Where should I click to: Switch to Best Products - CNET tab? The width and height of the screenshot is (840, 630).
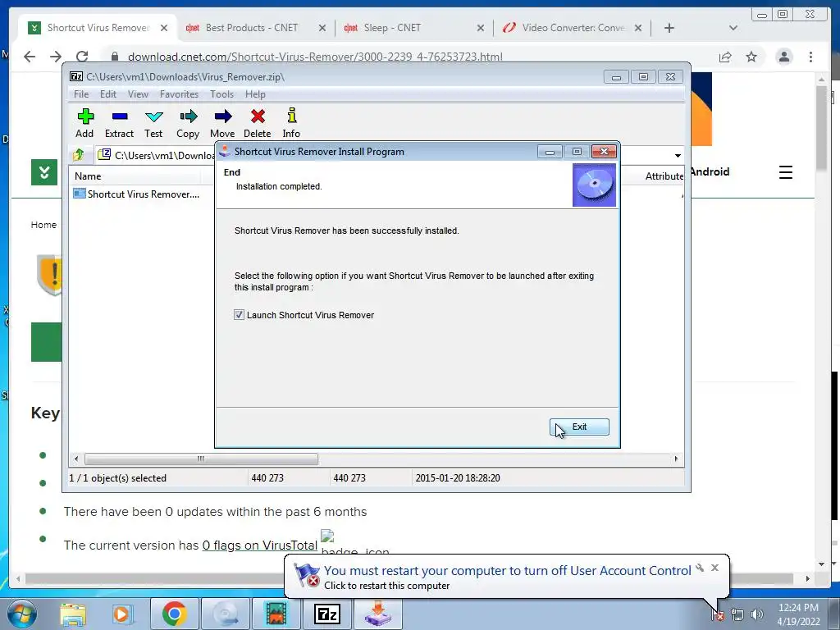click(x=252, y=28)
